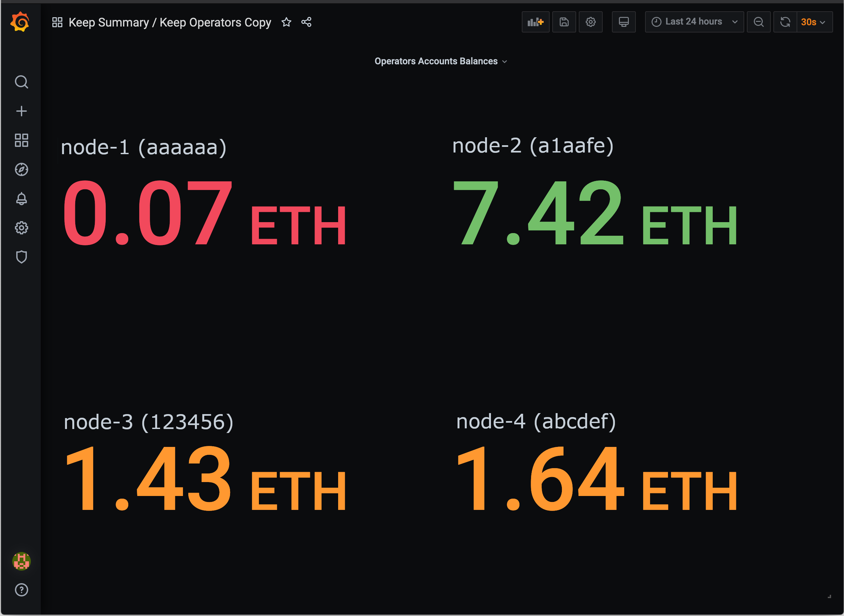
Task: Click Keep Summary breadcrumb link
Action: [x=108, y=22]
